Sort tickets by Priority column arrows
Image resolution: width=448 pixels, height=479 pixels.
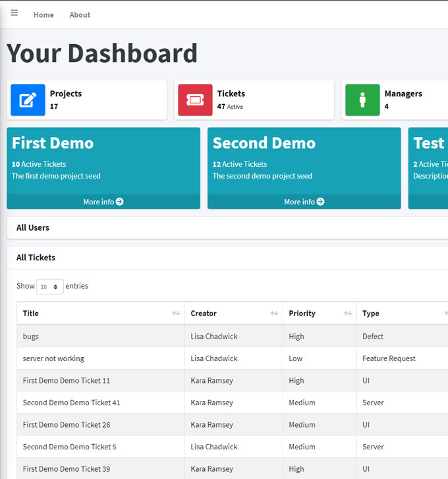[347, 314]
